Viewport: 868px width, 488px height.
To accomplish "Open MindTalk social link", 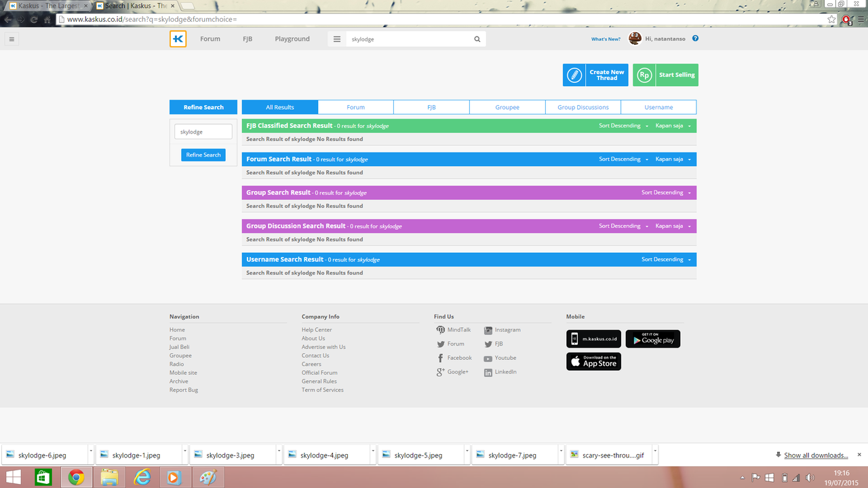I will (x=454, y=330).
